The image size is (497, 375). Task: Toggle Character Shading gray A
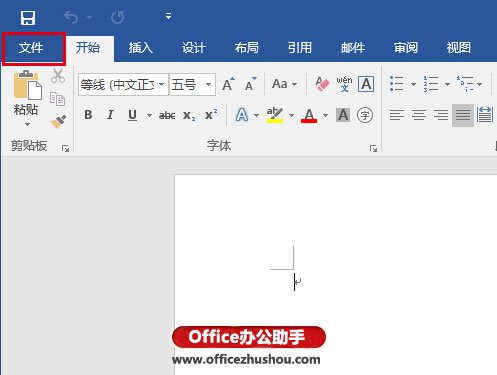pos(343,115)
